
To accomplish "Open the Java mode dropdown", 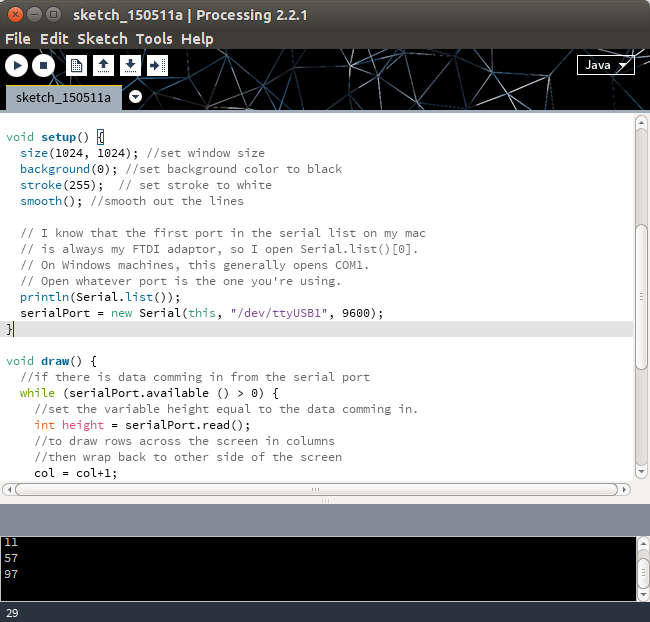I will 605,65.
